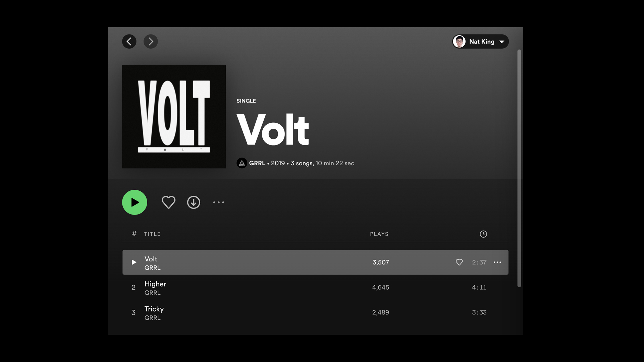Like the Volt track with the small heart

pyautogui.click(x=459, y=262)
